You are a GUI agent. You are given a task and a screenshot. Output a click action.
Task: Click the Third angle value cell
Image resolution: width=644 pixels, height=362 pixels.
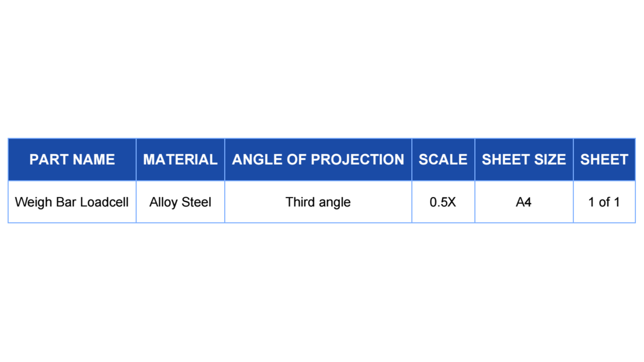tap(318, 202)
